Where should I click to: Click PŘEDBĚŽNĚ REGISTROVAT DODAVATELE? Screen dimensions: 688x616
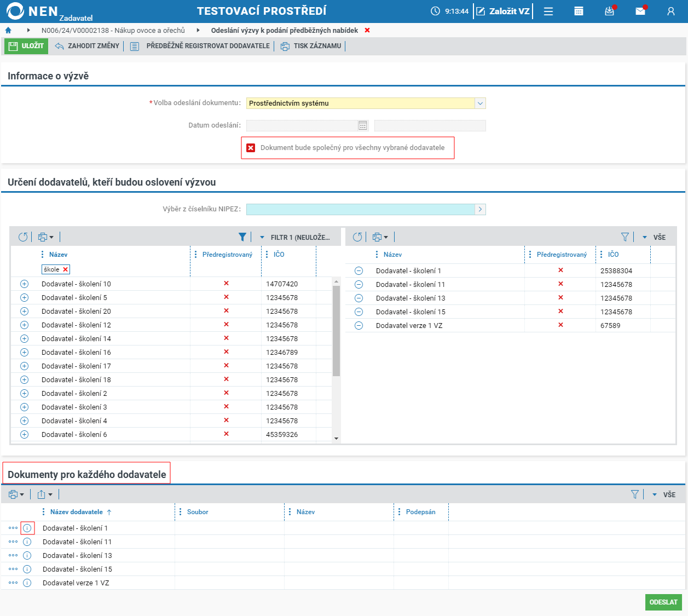click(x=200, y=46)
